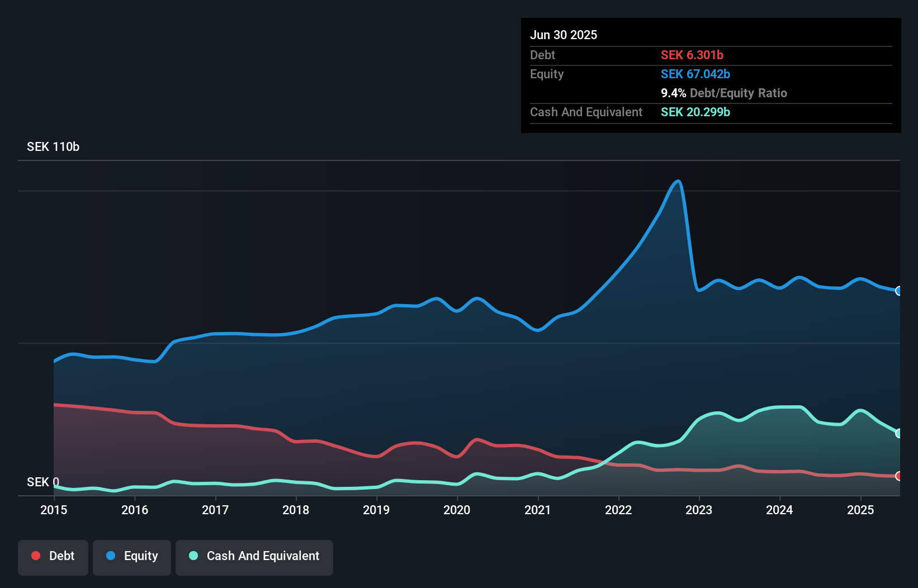The image size is (918, 588).
Task: Click the SEK 20.299b cash value
Action: [695, 112]
